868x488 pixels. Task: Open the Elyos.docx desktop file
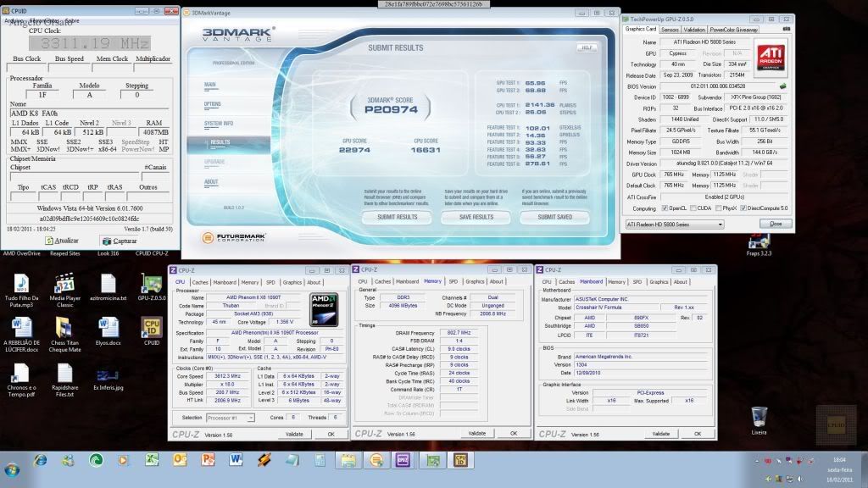click(108, 329)
